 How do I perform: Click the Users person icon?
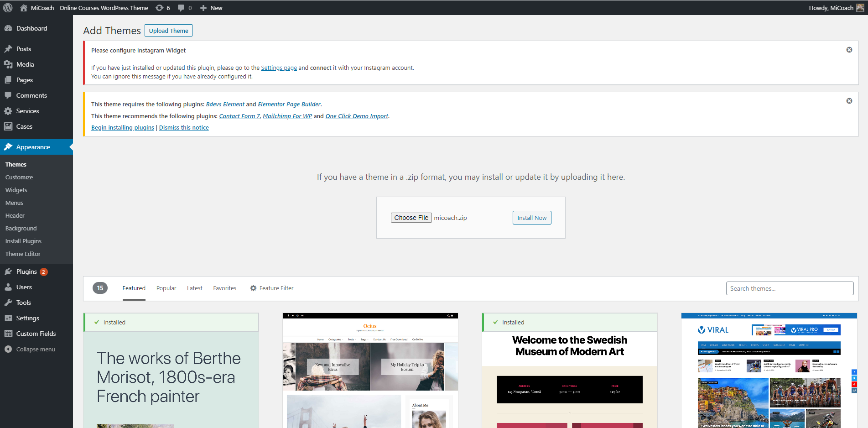pos(8,287)
